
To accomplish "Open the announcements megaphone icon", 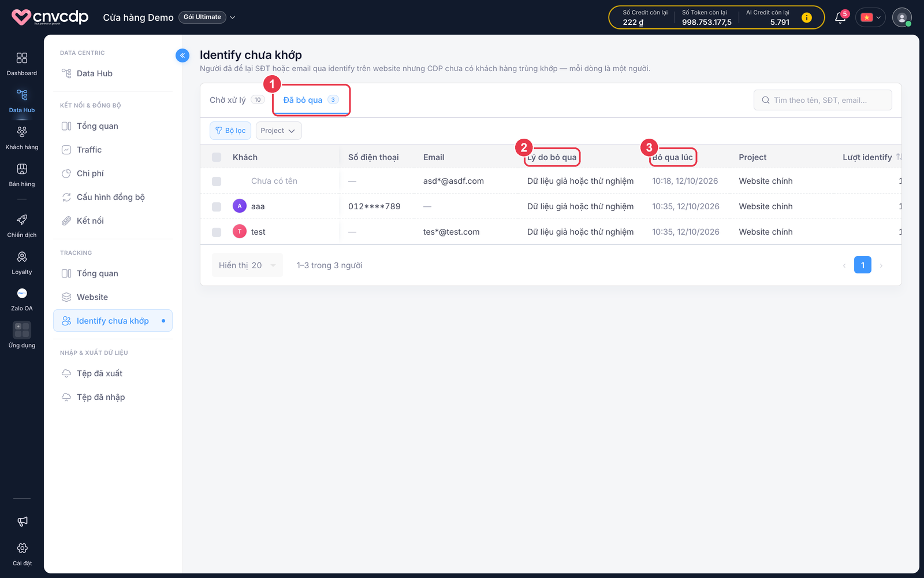I will (x=23, y=521).
